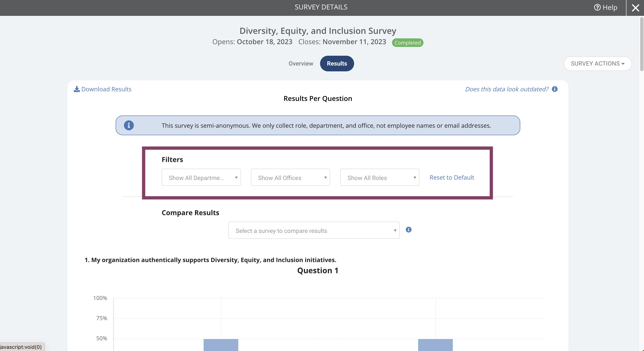Click 'Does this data look outdated?' link
The image size is (644, 351).
pyautogui.click(x=507, y=89)
